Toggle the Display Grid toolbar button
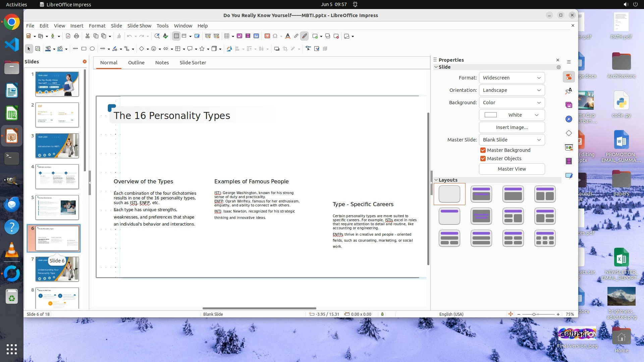 pyautogui.click(x=176, y=36)
